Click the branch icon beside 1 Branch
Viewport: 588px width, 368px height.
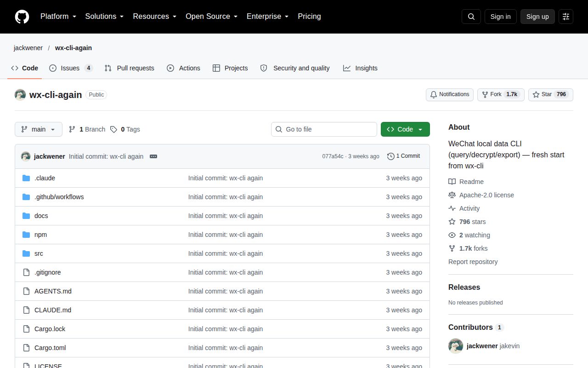tap(72, 129)
